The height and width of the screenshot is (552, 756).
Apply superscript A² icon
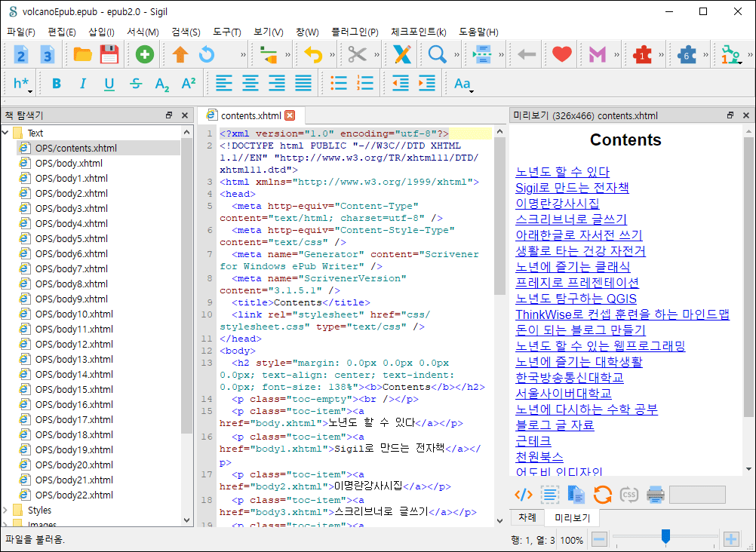pyautogui.click(x=188, y=84)
